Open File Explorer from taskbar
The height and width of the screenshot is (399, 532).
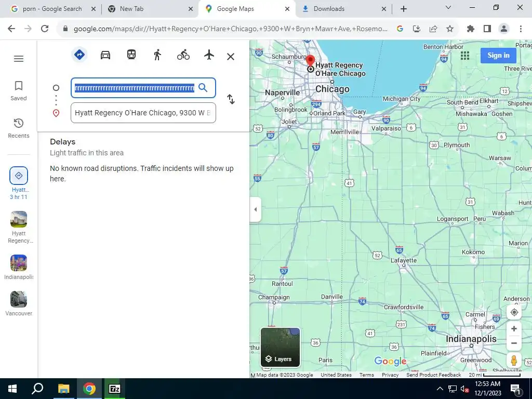(63, 389)
